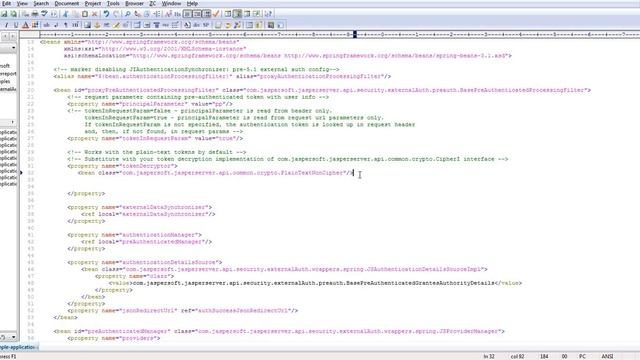Click the line 32 marker arrow in gutter
640x360 pixels.
pos(21,173)
